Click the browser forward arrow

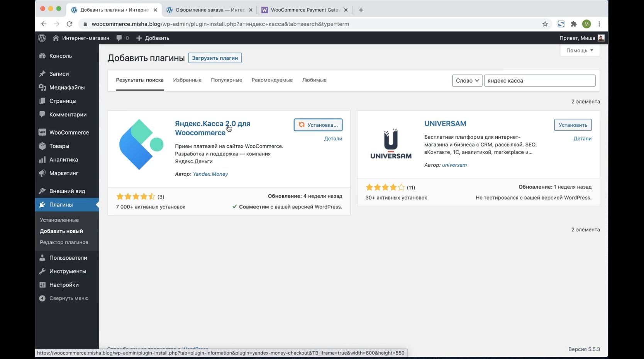click(56, 24)
